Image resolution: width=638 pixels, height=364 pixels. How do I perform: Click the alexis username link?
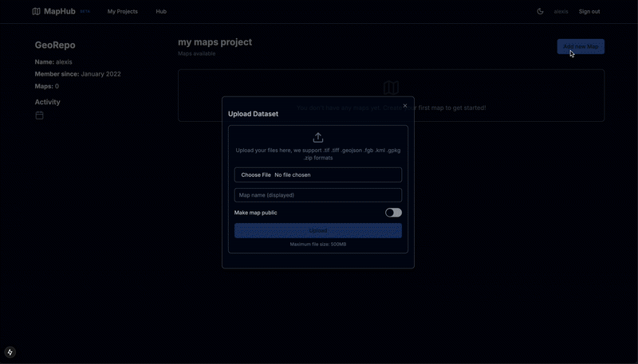pos(561,11)
